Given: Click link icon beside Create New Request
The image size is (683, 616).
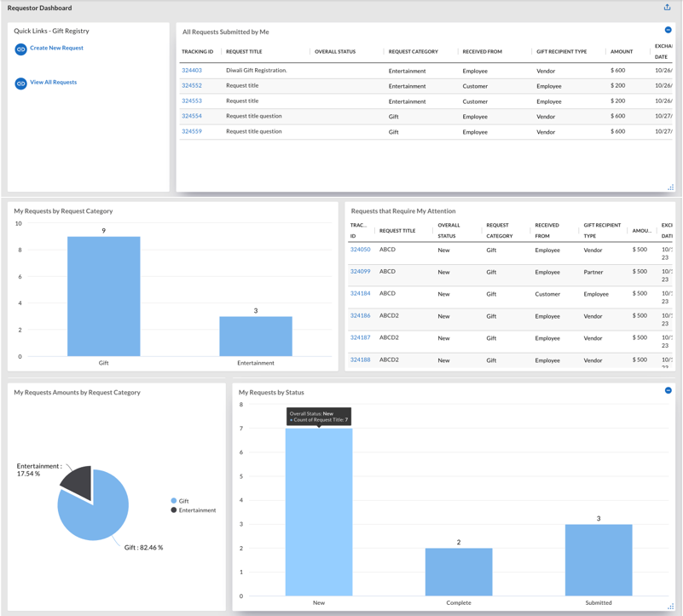Looking at the screenshot, I should pos(21,49).
